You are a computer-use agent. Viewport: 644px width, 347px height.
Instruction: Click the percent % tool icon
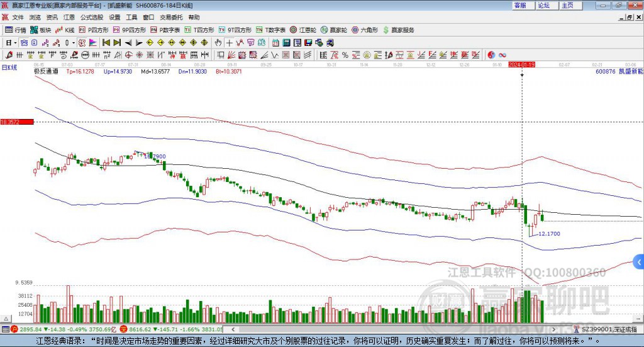[x=345, y=55]
